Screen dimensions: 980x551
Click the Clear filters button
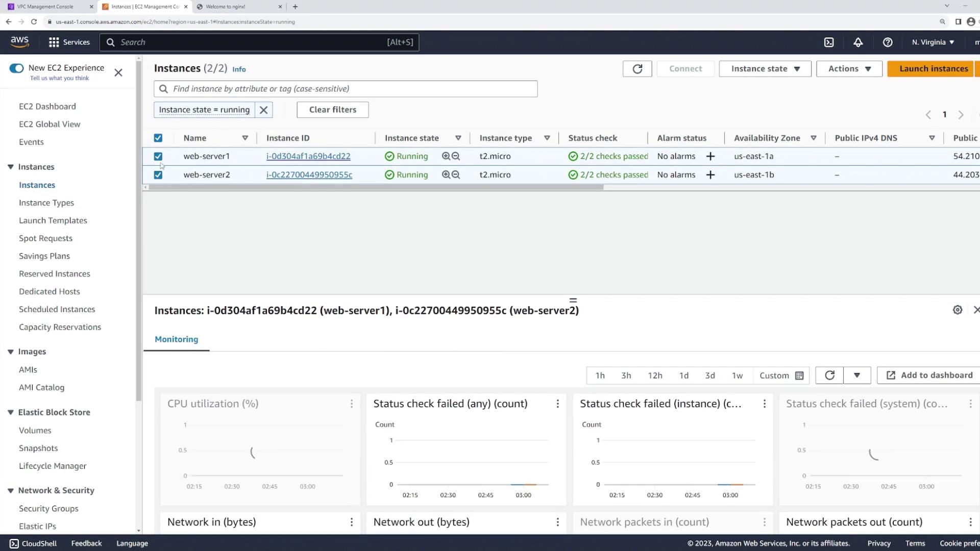click(332, 110)
